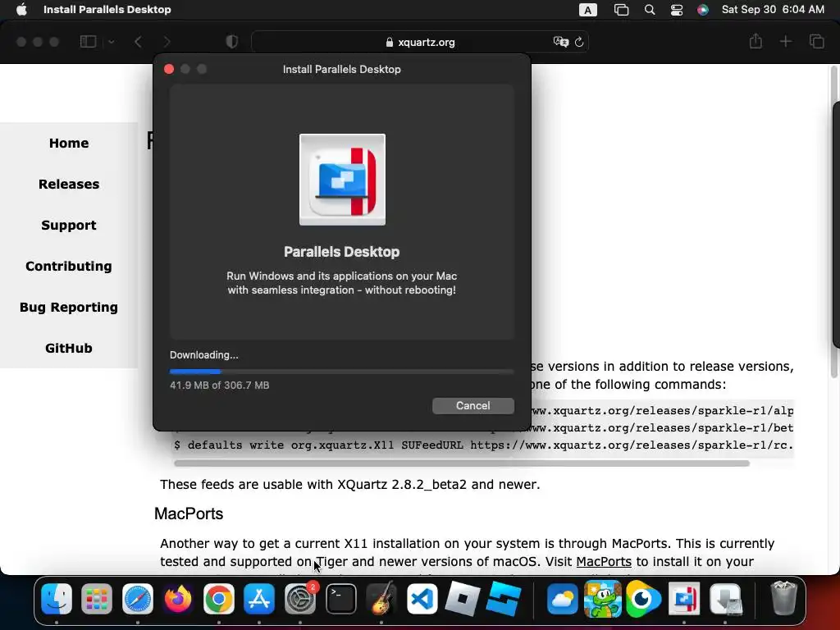Open the App Store from the Dock
Viewport: 840px width, 630px height.
[259, 598]
